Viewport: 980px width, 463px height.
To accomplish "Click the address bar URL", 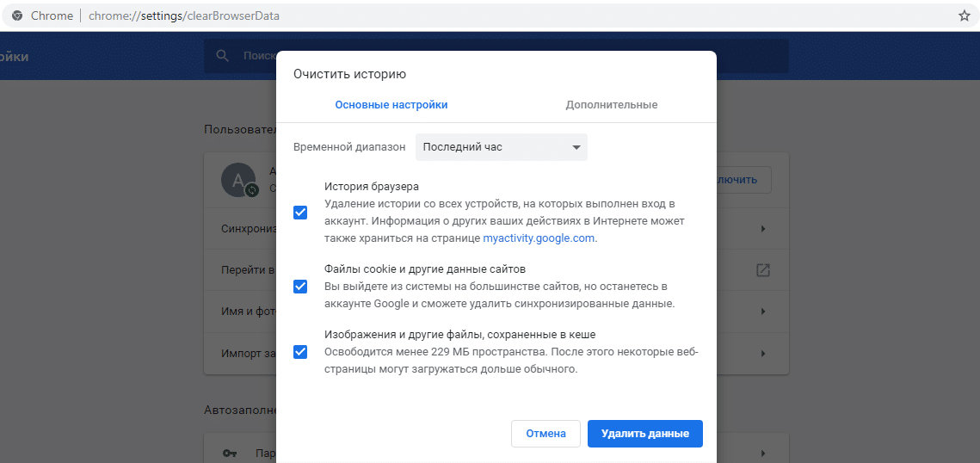I will [184, 15].
